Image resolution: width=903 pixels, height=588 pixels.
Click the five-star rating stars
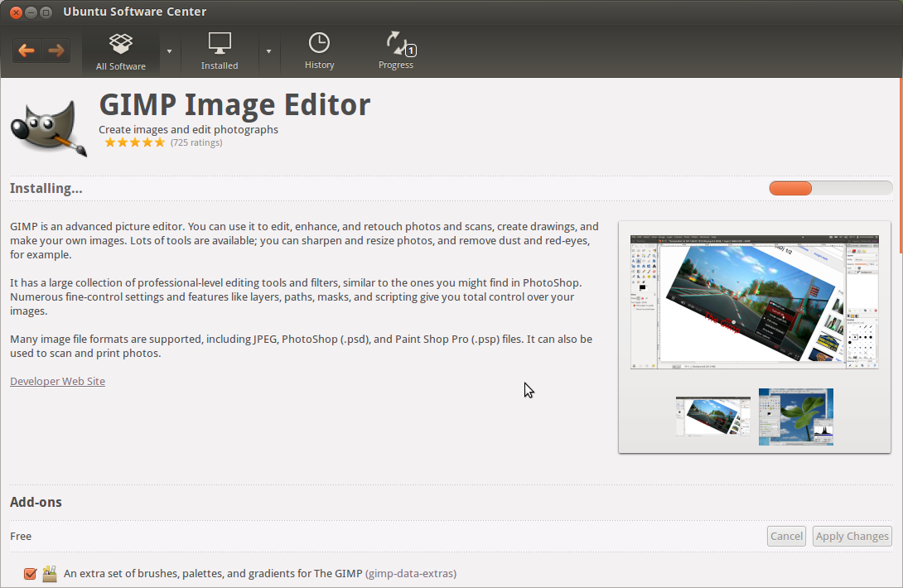[134, 142]
